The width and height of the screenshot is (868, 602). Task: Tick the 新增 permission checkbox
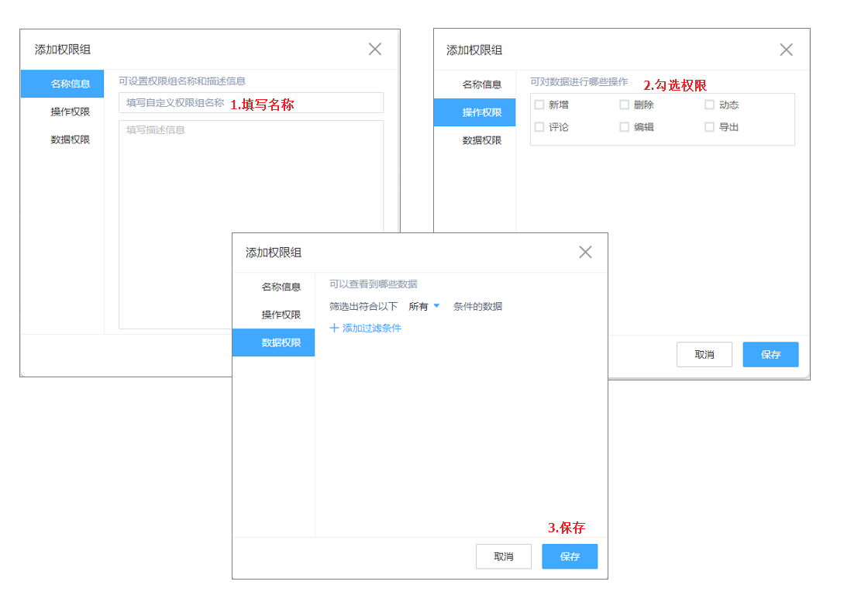[x=539, y=105]
